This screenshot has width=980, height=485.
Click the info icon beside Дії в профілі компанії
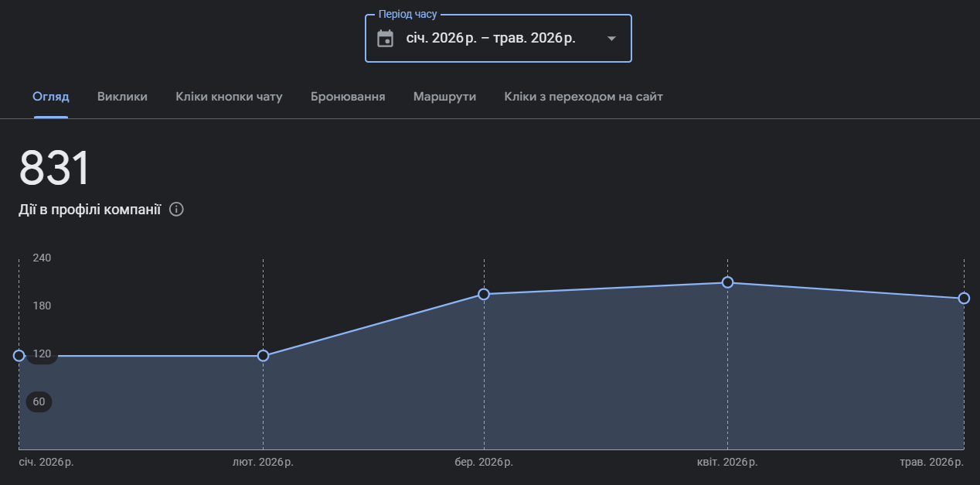tap(176, 210)
